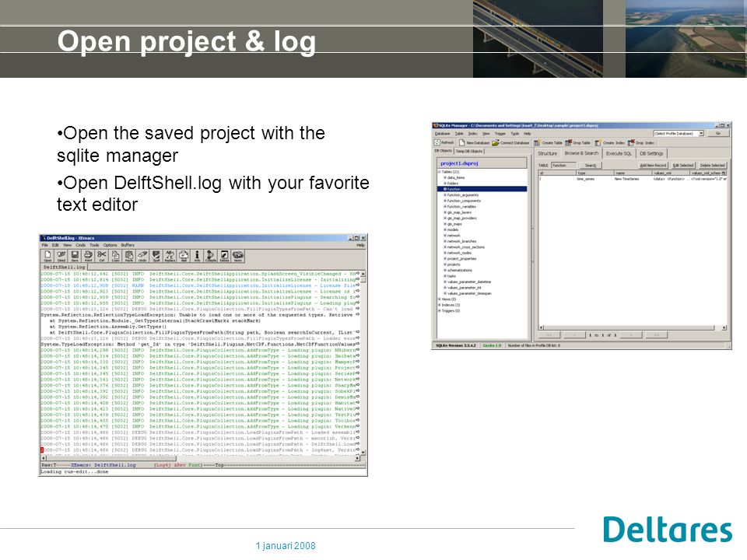The height and width of the screenshot is (560, 747).
Task: Switch to the Execute SQL tab
Action: [x=619, y=153]
